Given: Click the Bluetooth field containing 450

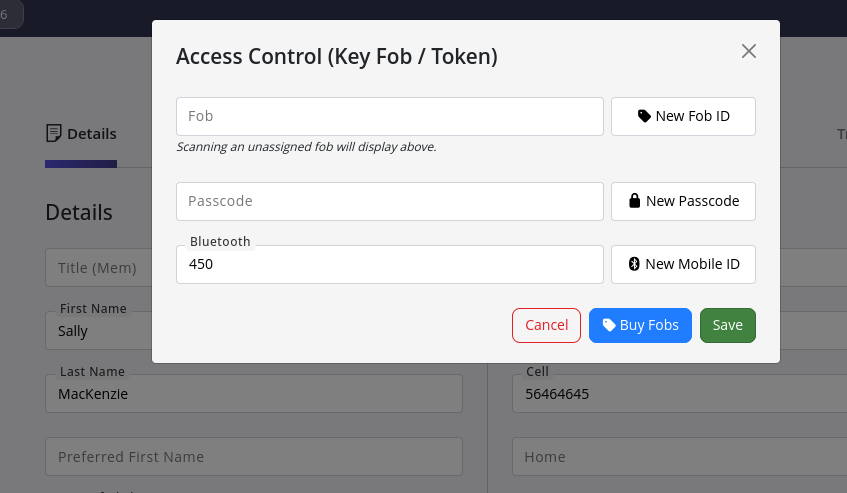Looking at the screenshot, I should 390,264.
